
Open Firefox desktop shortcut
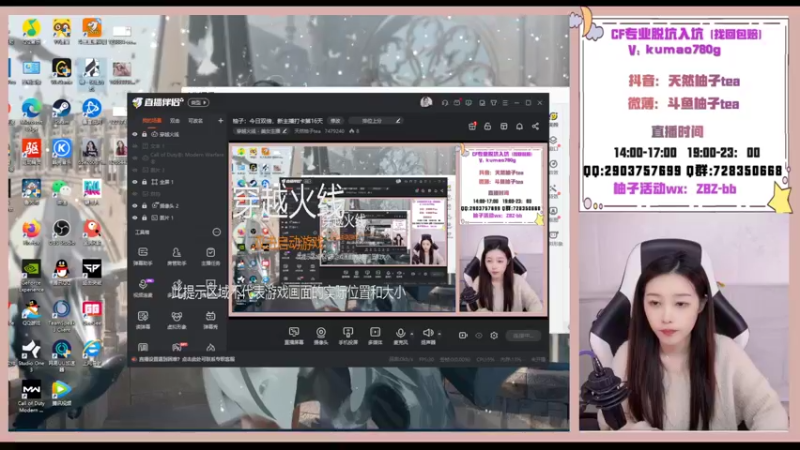click(31, 232)
